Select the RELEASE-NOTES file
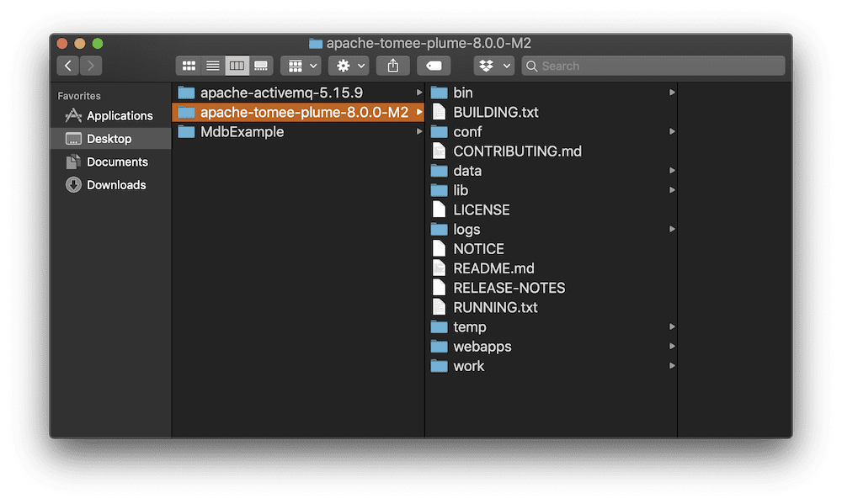This screenshot has height=504, width=842. [x=551, y=288]
